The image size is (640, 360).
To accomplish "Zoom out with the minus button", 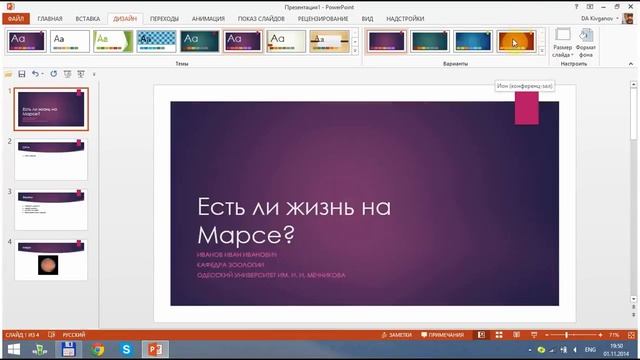I will point(547,335).
